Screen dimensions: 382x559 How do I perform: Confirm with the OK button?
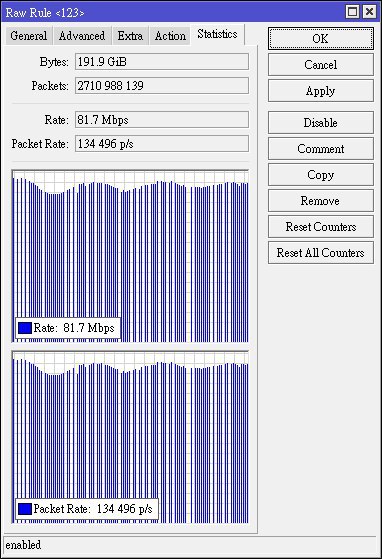321,39
